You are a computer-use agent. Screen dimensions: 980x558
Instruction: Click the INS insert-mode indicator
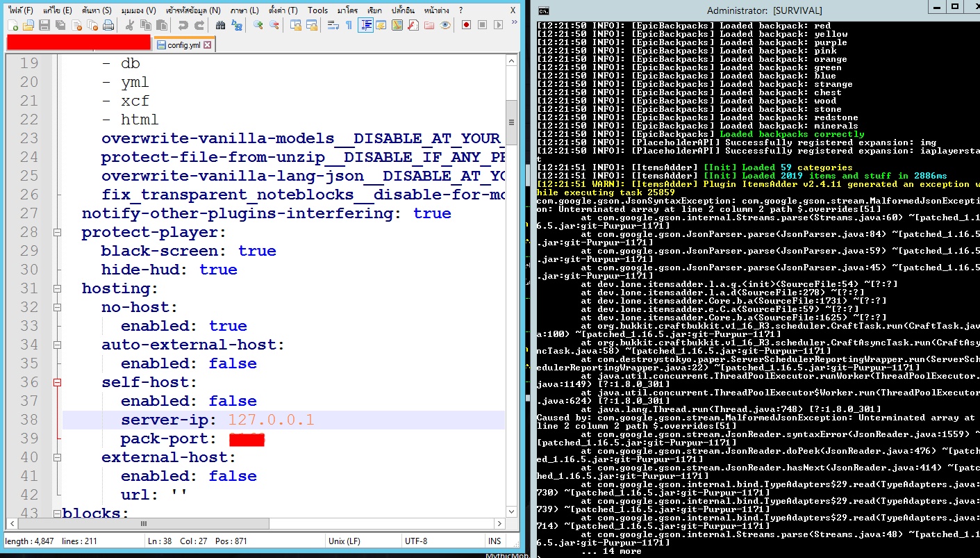pos(495,541)
